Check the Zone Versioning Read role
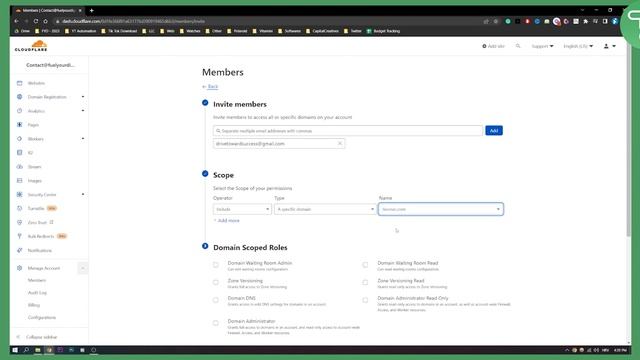Image resolution: width=640 pixels, height=360 pixels. (365, 282)
